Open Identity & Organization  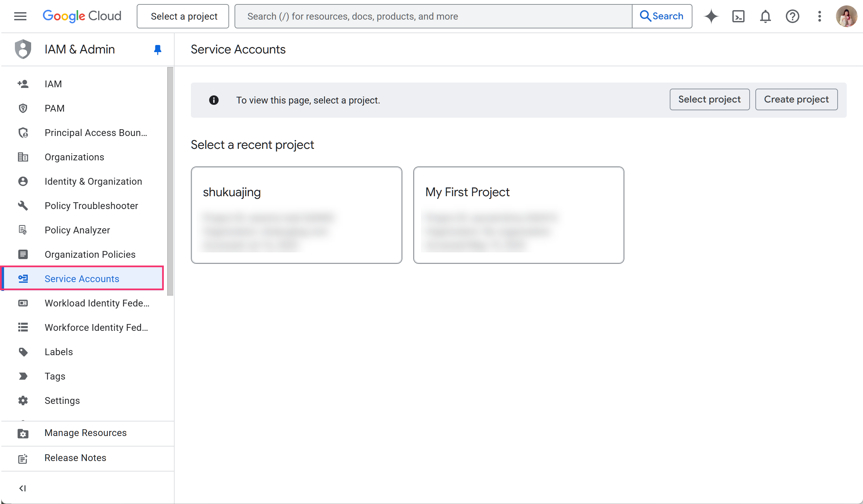pos(83,181)
